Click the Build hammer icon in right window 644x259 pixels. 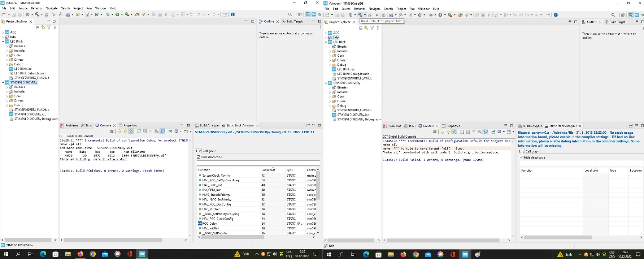[360, 15]
